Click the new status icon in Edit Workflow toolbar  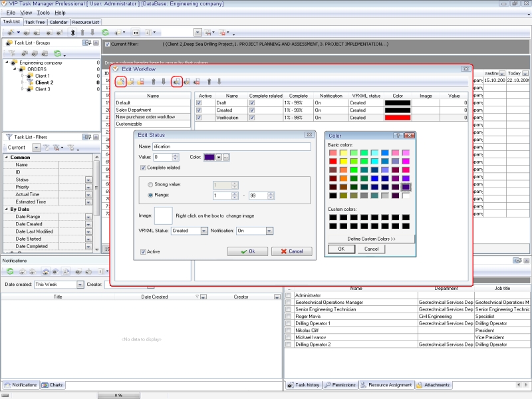pyautogui.click(x=176, y=82)
